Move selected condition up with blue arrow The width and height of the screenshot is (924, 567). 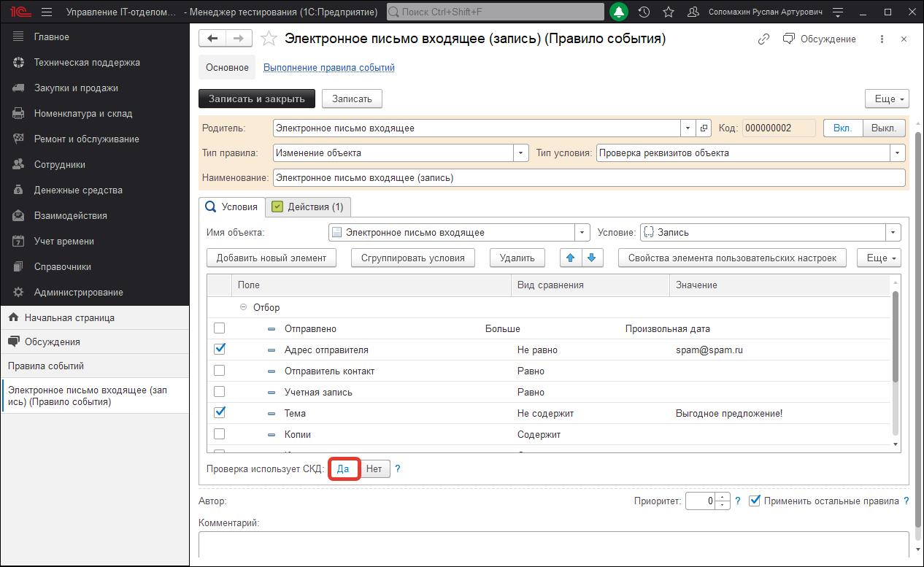[x=569, y=257]
